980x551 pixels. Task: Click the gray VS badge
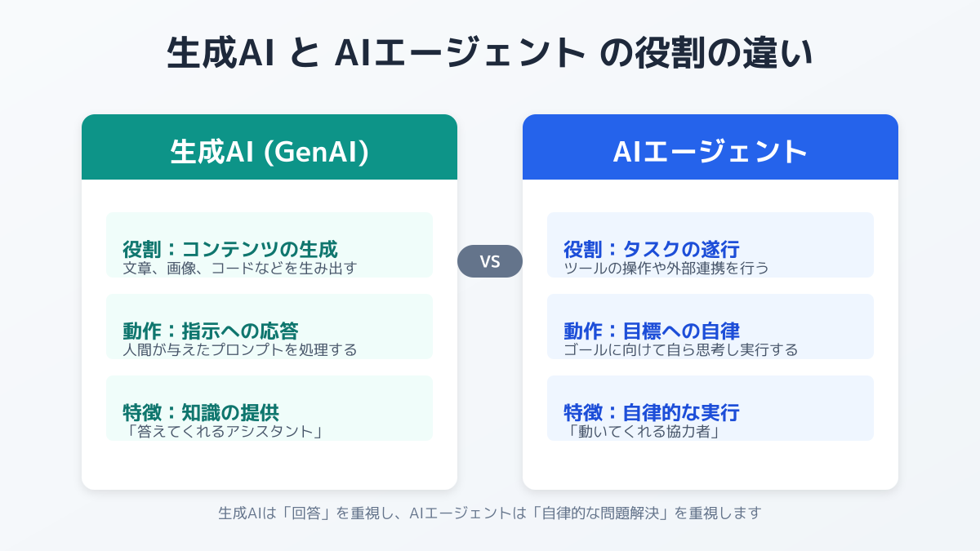tap(490, 261)
